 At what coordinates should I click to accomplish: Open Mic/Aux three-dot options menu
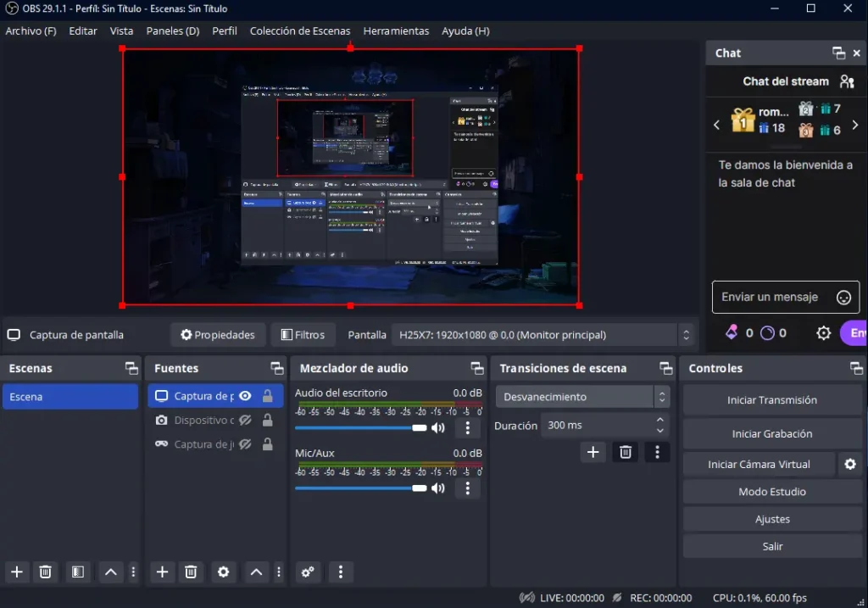click(468, 488)
